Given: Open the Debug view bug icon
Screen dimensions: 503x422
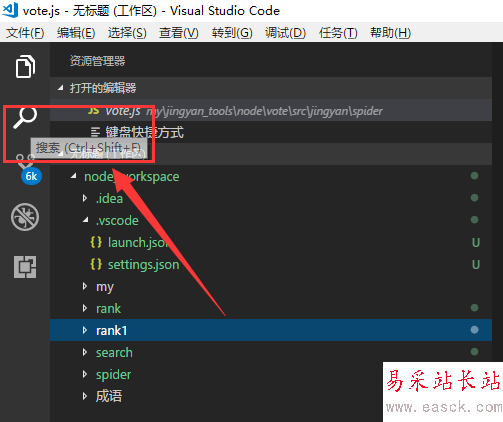Looking at the screenshot, I should [x=25, y=217].
